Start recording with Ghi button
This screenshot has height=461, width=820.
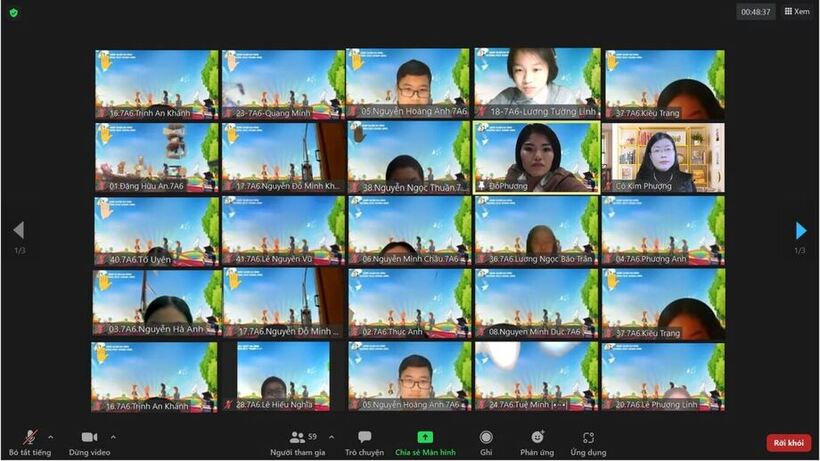pyautogui.click(x=486, y=438)
